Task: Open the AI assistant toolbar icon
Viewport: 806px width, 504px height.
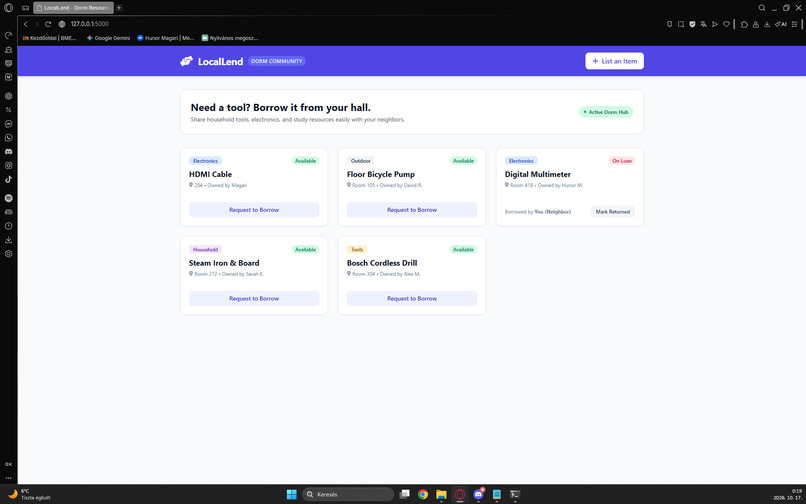Action: point(780,24)
